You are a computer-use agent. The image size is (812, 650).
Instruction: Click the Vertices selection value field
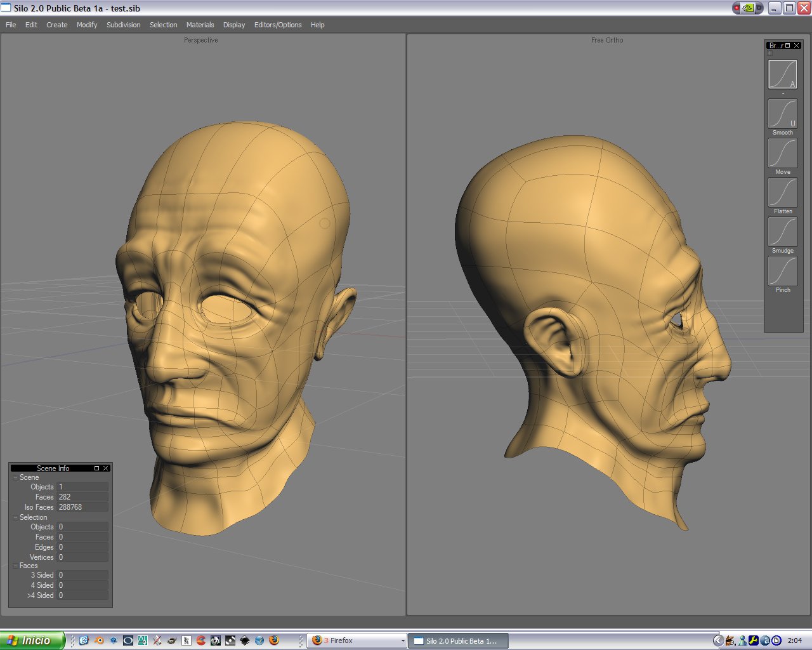pyautogui.click(x=82, y=557)
